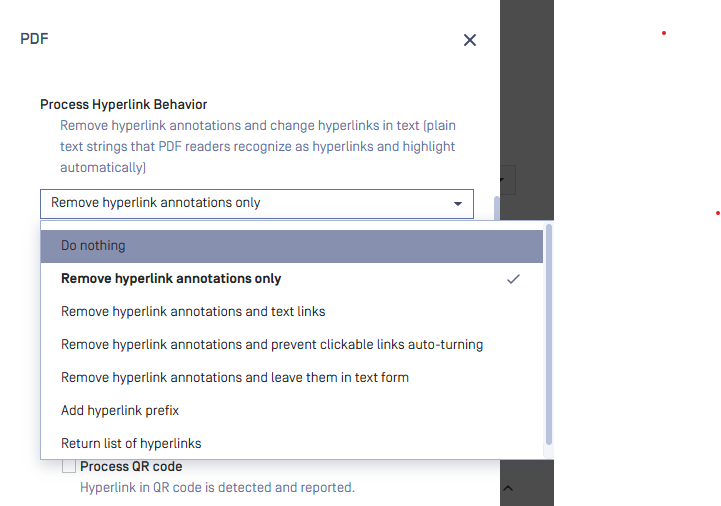The height and width of the screenshot is (506, 721).
Task: Click the partially hidden dropdown behind the panel
Action: (x=508, y=180)
